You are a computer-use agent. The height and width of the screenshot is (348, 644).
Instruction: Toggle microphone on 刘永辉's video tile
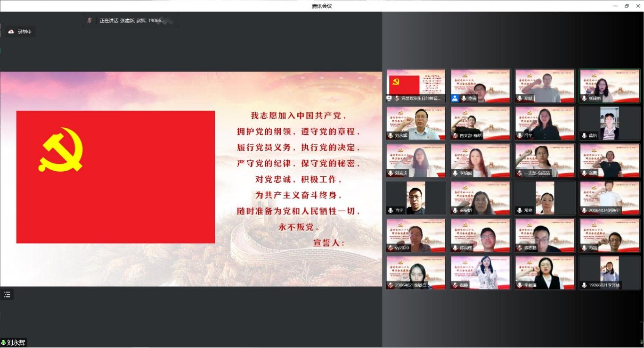390,136
